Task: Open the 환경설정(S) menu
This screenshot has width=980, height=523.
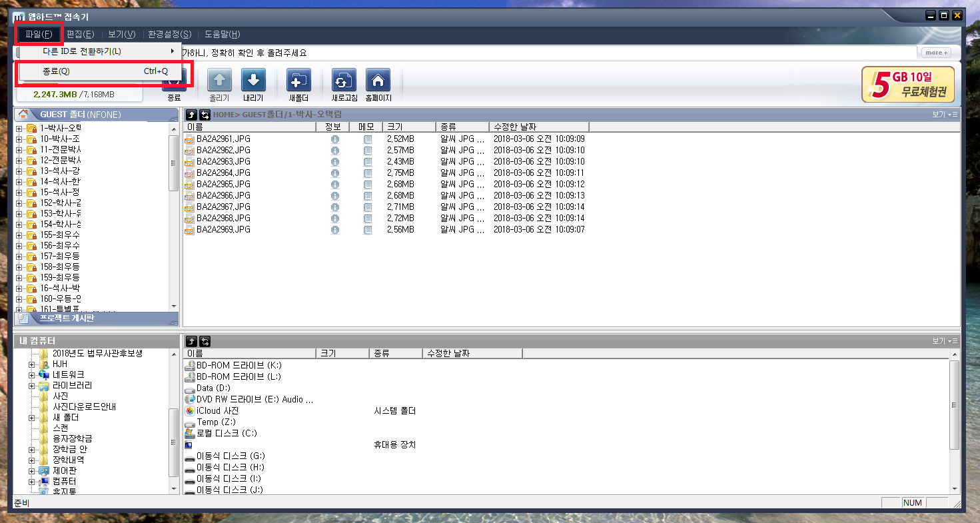Action: pos(170,35)
